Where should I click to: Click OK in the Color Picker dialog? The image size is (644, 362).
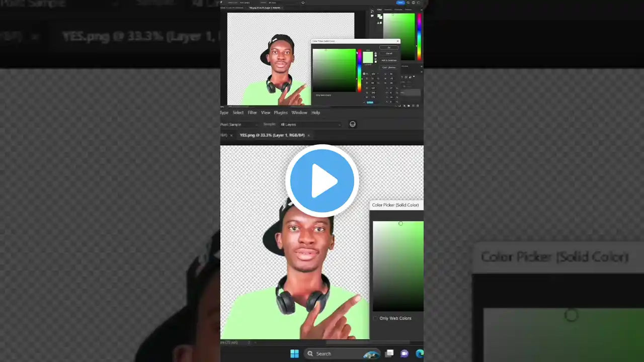click(389, 47)
